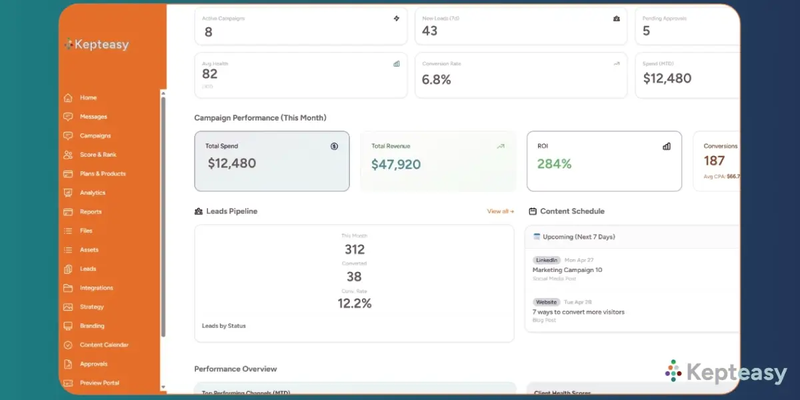Click View all in Leads Pipeline
Image resolution: width=800 pixels, height=400 pixels.
[501, 211]
